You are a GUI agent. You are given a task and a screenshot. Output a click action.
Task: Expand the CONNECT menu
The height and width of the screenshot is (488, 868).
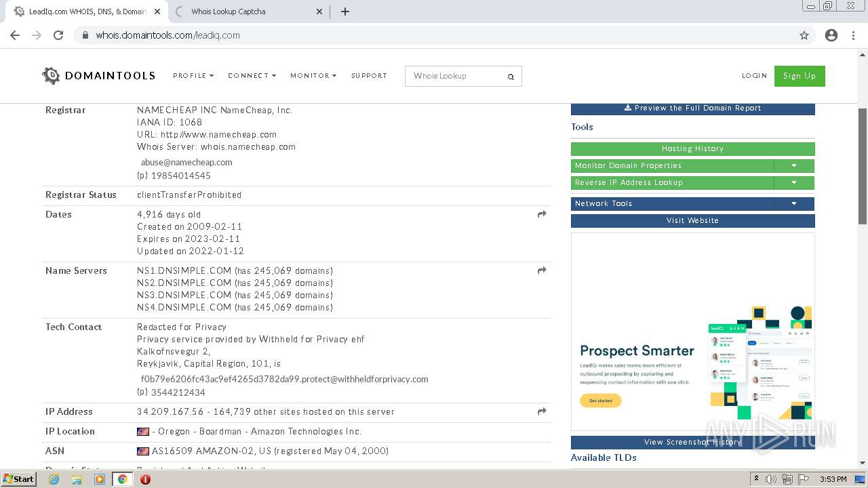[x=252, y=76]
